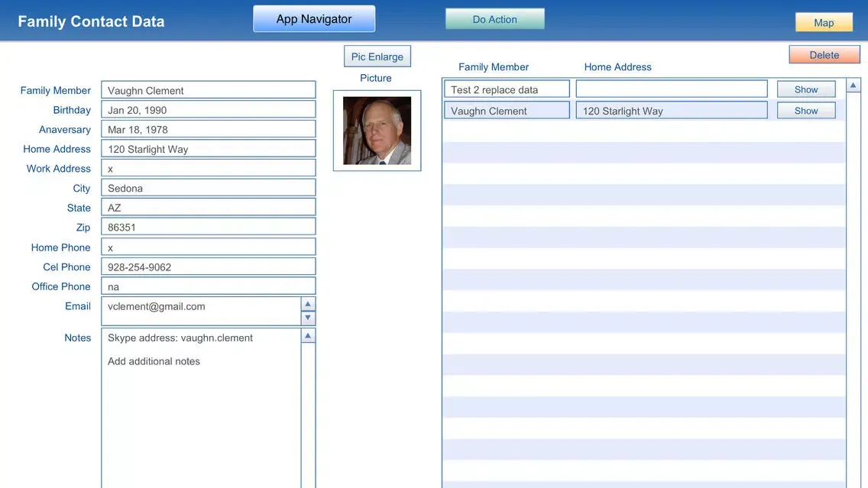Edit the Family Member name field
This screenshot has height=488, width=868.
pyautogui.click(x=208, y=90)
